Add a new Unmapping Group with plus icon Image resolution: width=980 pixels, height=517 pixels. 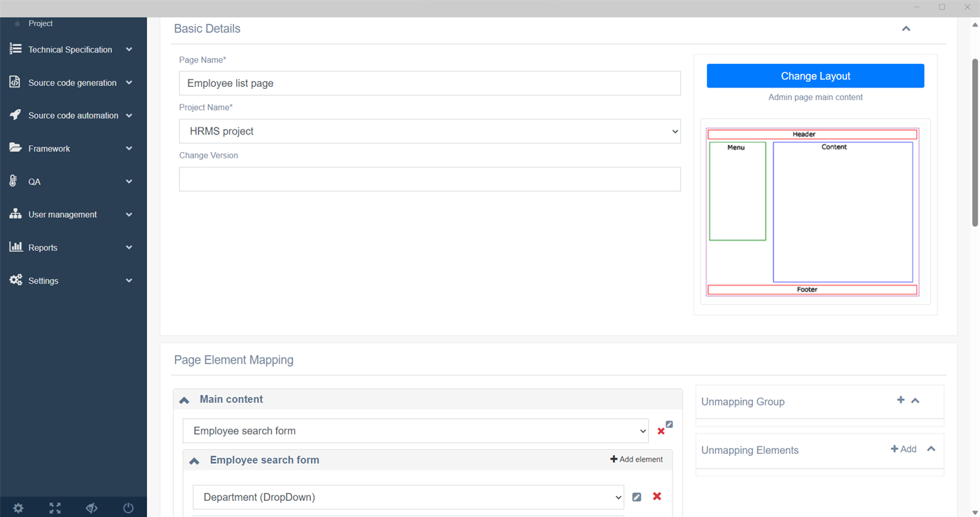(x=901, y=400)
